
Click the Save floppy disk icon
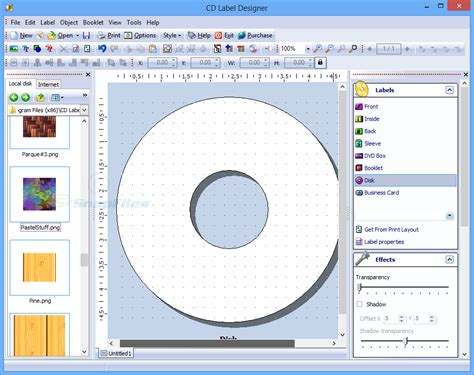tap(86, 35)
